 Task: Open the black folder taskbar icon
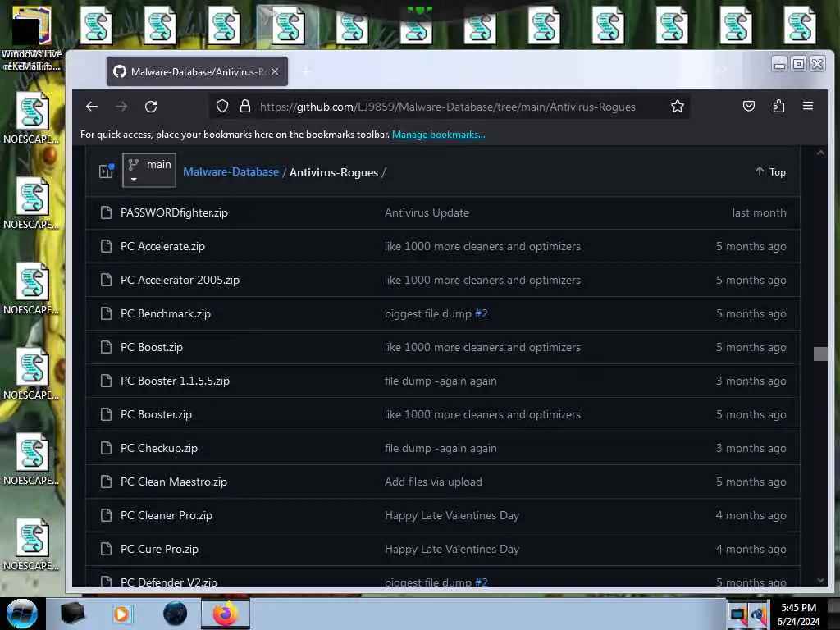click(72, 614)
